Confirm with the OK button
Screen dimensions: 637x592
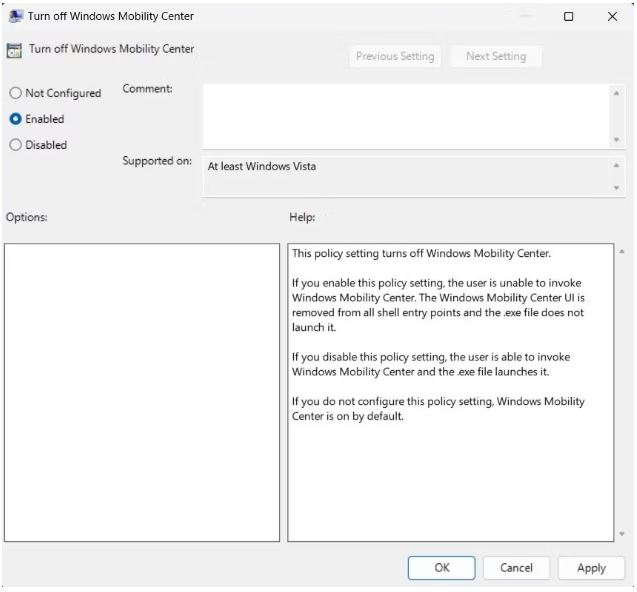tap(442, 568)
